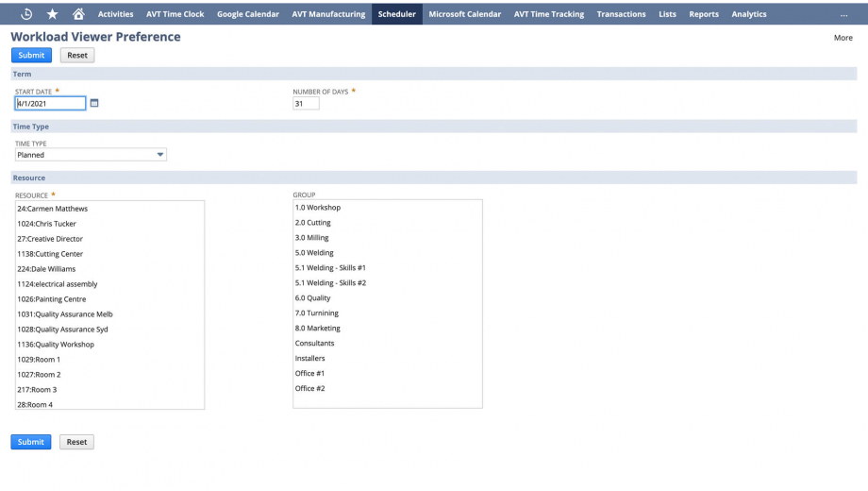Open the navigation overflow ellipsis
The height and width of the screenshot is (491, 868).
click(x=843, y=15)
